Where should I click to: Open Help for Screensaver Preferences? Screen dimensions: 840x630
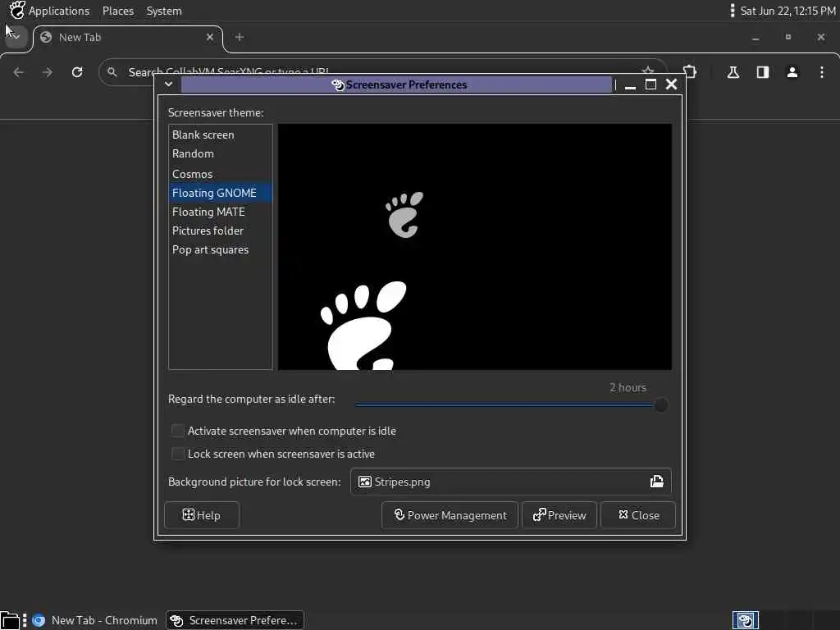click(x=202, y=515)
